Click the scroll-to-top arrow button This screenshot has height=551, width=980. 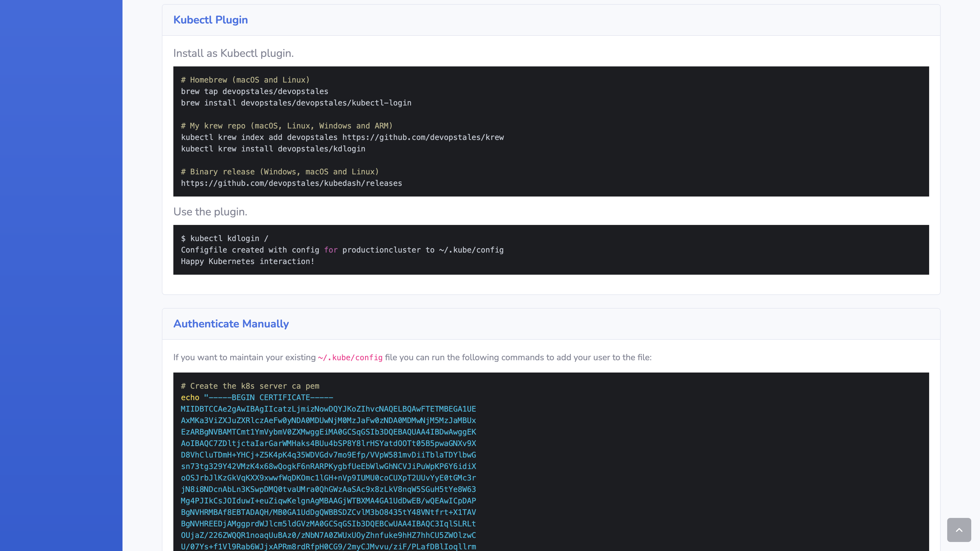pyautogui.click(x=959, y=530)
